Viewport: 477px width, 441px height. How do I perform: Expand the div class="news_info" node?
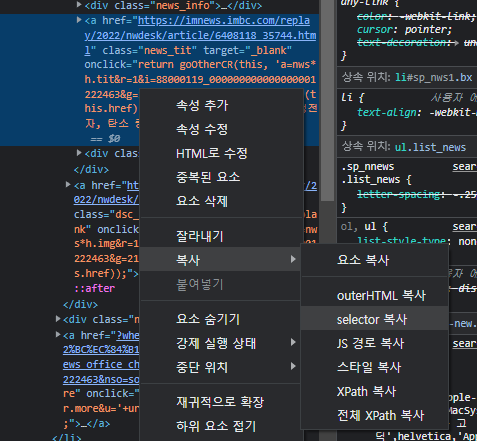pyautogui.click(x=79, y=5)
